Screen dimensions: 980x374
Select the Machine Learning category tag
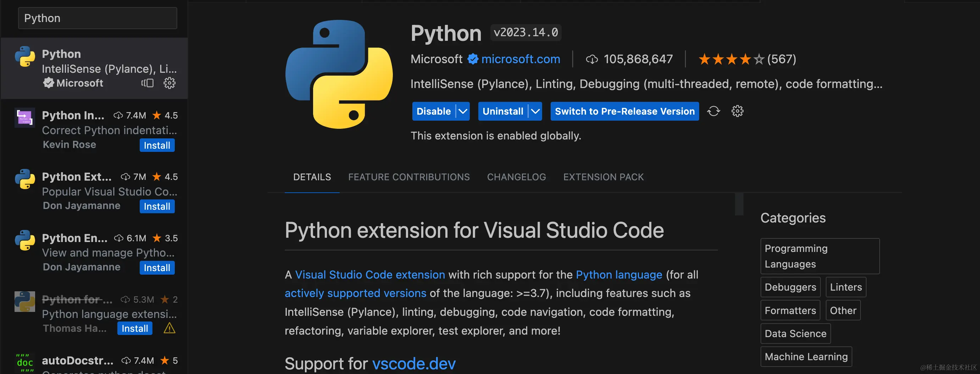(806, 357)
